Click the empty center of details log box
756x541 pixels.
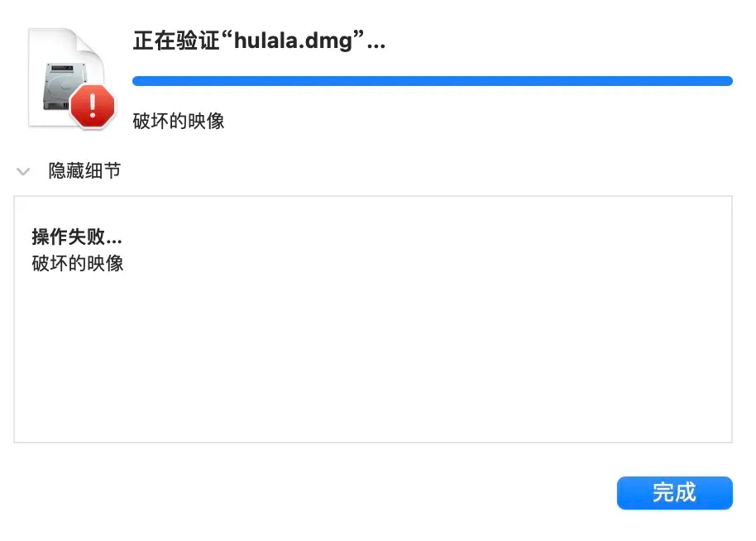pos(372,331)
